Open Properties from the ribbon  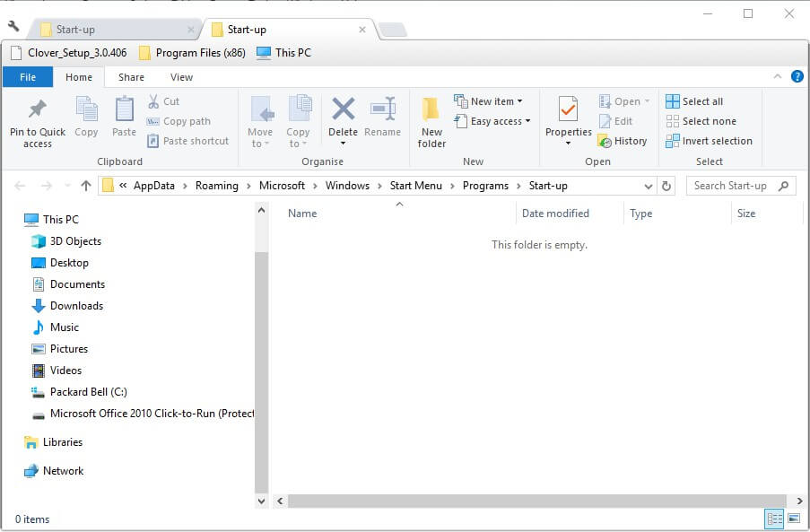click(568, 121)
